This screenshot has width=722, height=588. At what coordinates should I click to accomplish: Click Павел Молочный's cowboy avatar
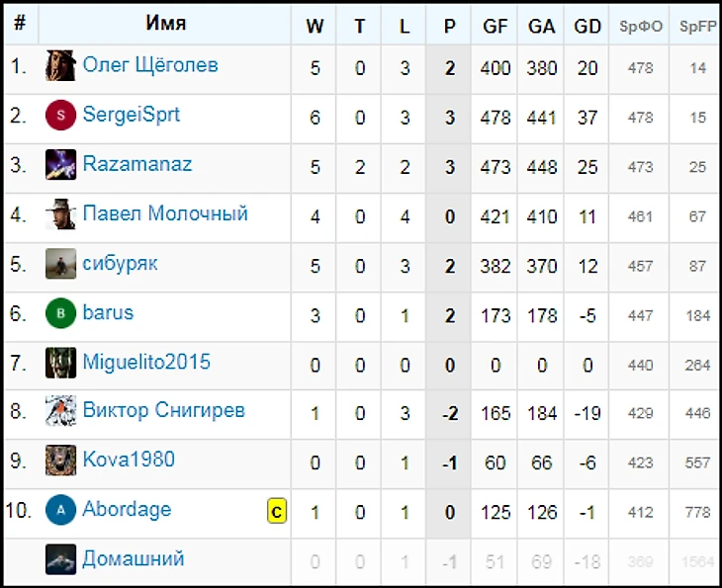coord(60,214)
